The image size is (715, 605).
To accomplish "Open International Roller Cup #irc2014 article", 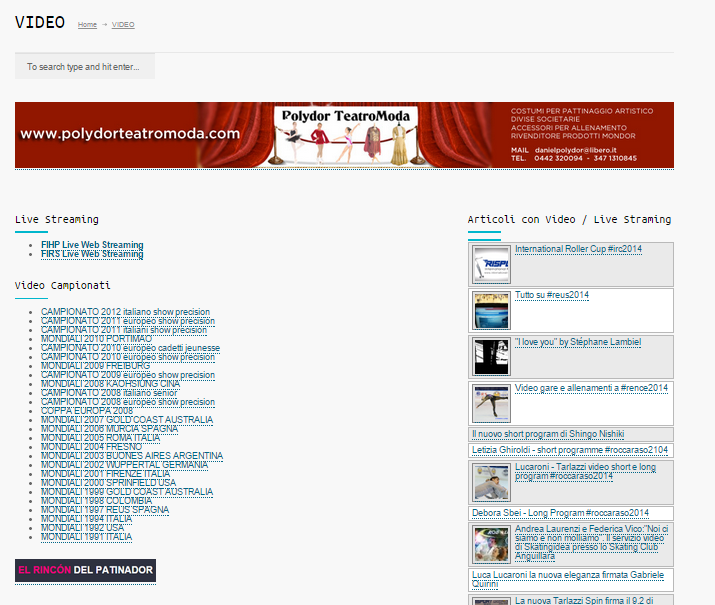I will point(578,249).
